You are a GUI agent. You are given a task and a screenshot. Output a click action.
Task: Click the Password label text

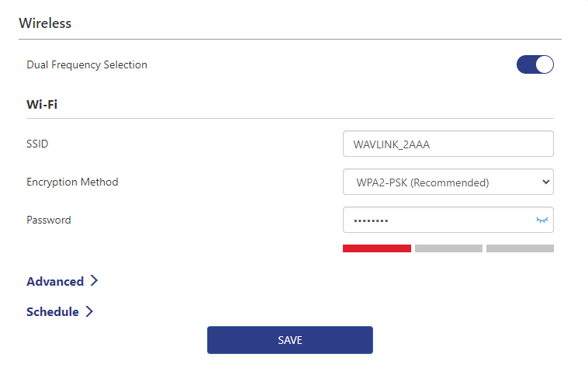click(49, 220)
